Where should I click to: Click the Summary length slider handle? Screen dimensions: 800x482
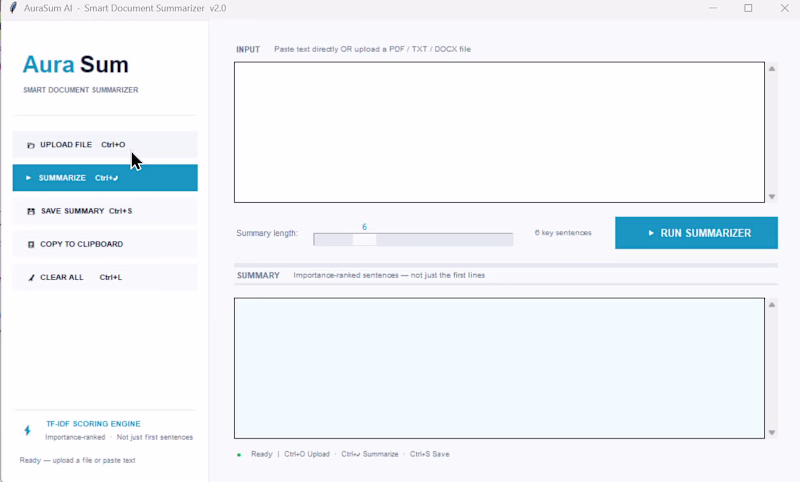click(x=364, y=239)
